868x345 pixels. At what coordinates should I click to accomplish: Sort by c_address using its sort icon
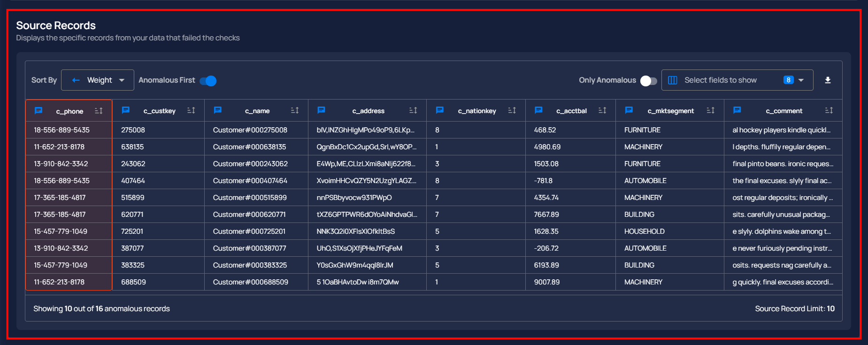pyautogui.click(x=413, y=110)
